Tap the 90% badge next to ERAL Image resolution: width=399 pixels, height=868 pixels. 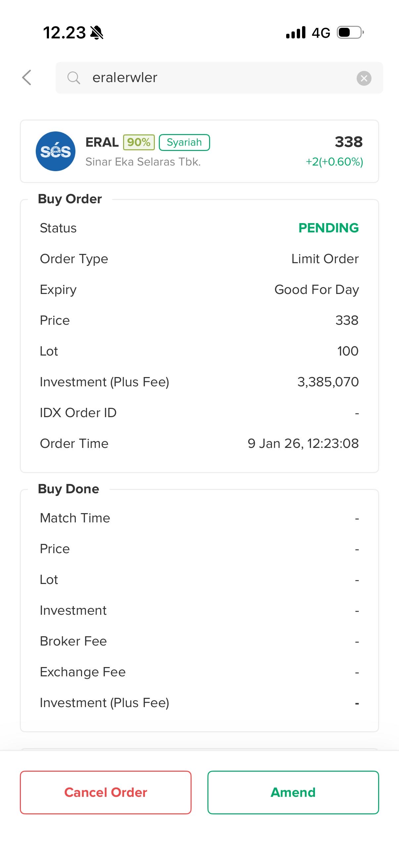coord(139,142)
